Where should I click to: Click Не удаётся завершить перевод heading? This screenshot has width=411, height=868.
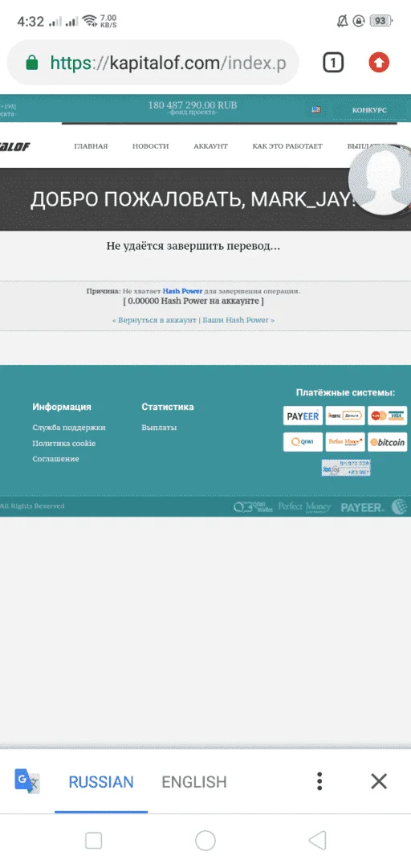[x=193, y=246]
